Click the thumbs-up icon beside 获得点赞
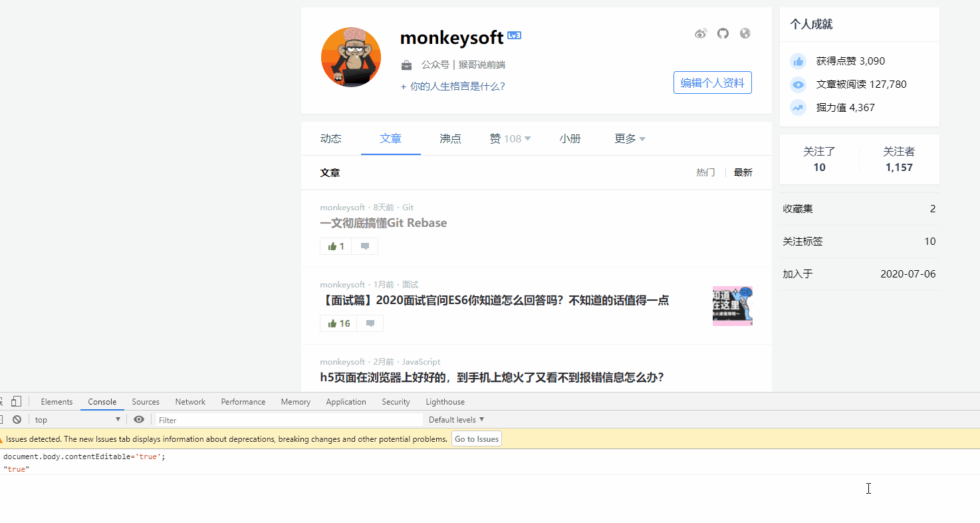The image size is (980, 523). tap(798, 61)
